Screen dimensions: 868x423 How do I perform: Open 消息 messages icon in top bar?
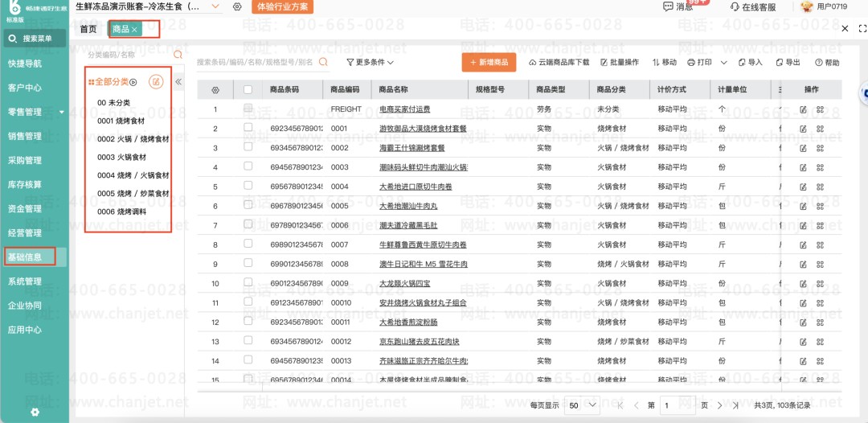tap(668, 6)
